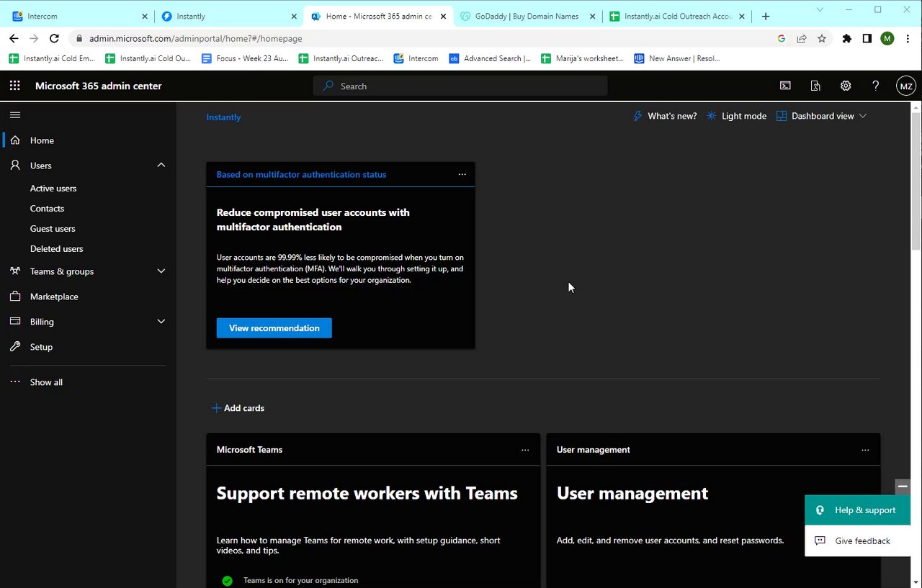Open Cloud Shell icon in header
922x588 pixels.
(785, 86)
